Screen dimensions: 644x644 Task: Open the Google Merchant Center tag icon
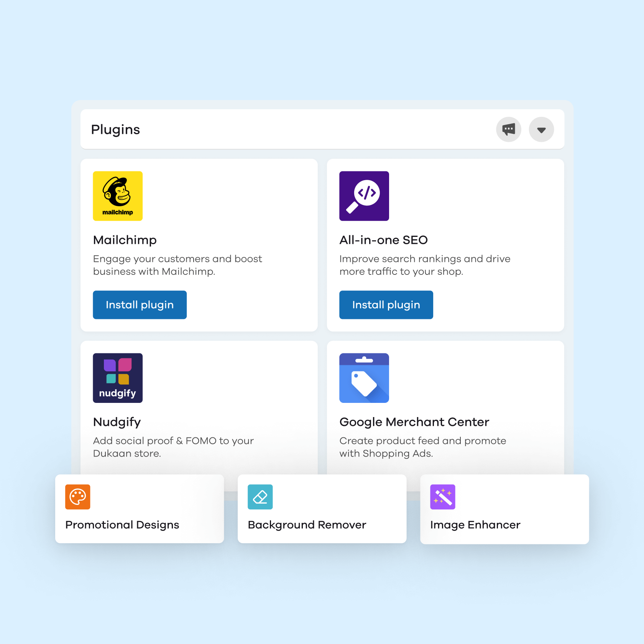364,378
